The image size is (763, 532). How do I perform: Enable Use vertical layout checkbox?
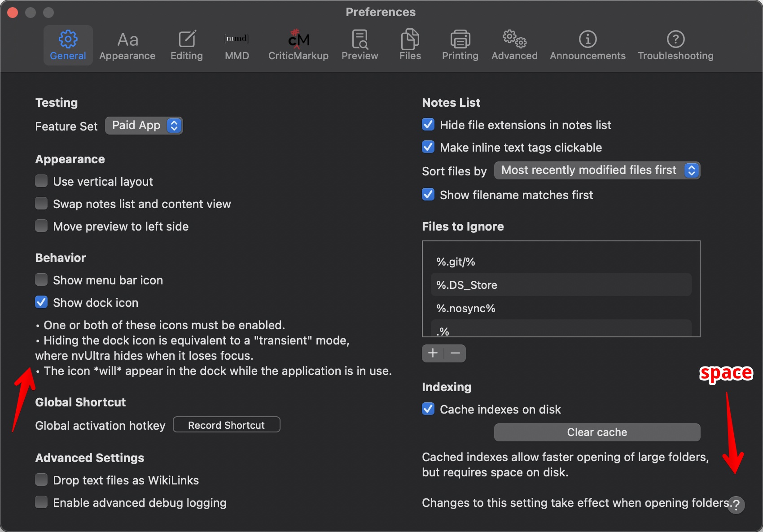coord(42,181)
